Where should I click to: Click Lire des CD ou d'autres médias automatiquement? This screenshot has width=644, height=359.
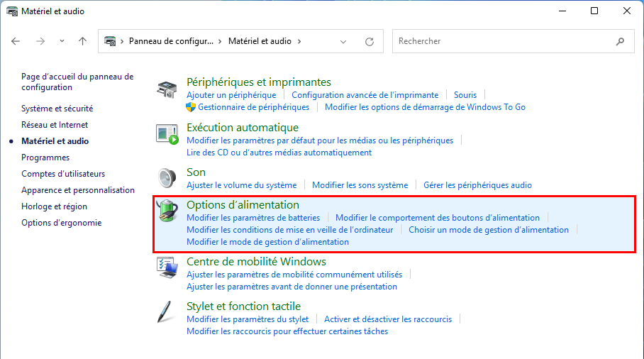(x=279, y=153)
